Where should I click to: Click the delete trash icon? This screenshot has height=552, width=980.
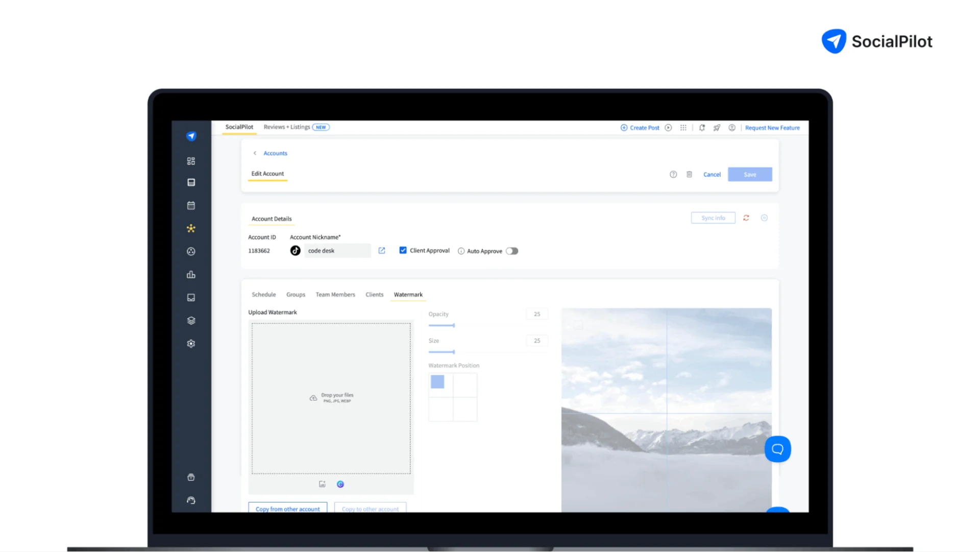(689, 175)
